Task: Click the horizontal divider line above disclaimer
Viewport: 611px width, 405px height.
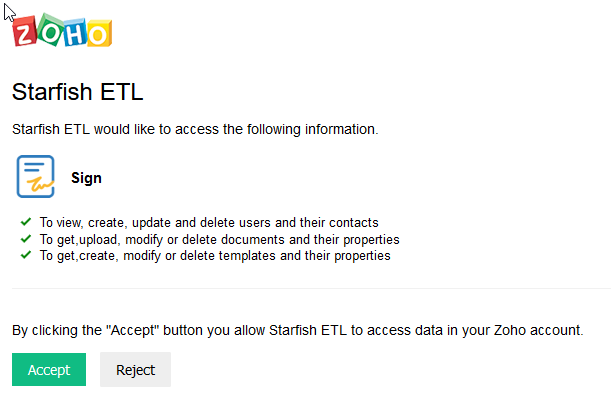Action: pos(305,288)
